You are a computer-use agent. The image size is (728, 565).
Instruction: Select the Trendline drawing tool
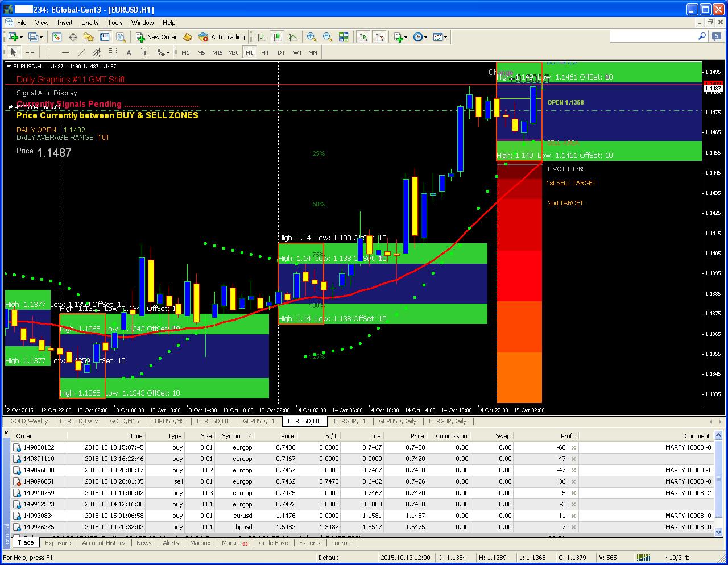pyautogui.click(x=81, y=52)
